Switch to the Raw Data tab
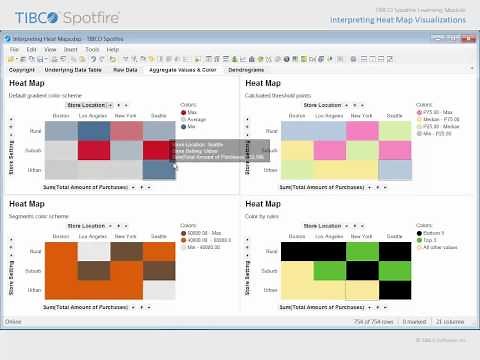The width and height of the screenshot is (480, 360). tap(125, 70)
